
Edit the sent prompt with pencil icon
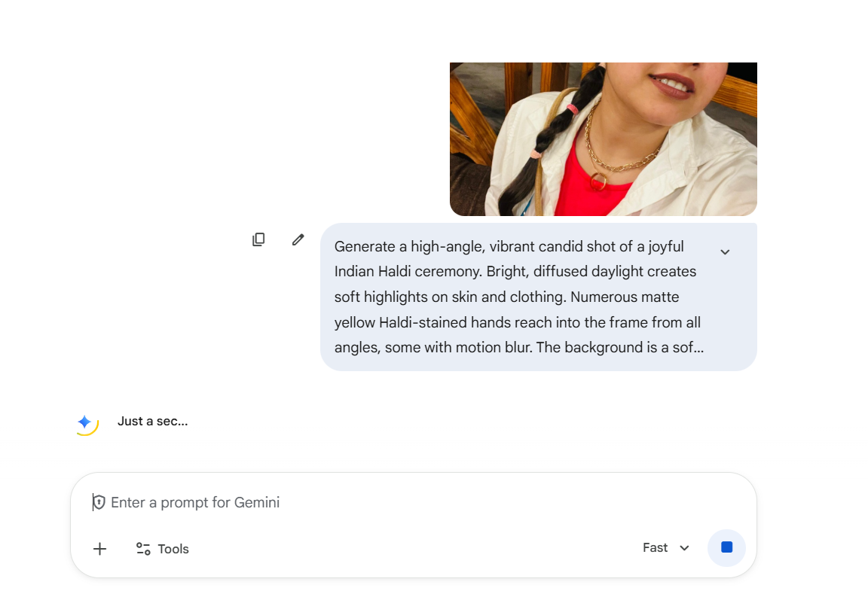(x=298, y=239)
